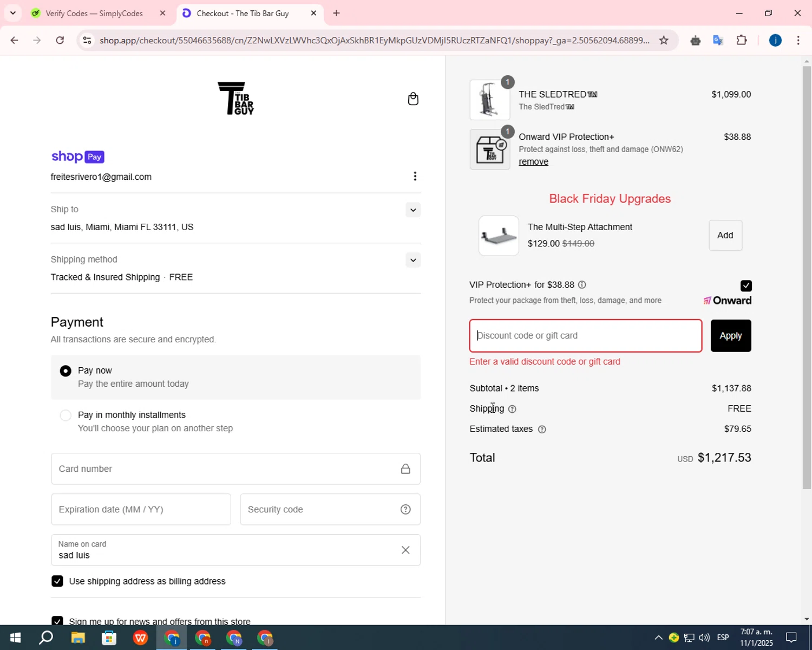Click the Name on card field
The image size is (812, 650).
[235, 550]
